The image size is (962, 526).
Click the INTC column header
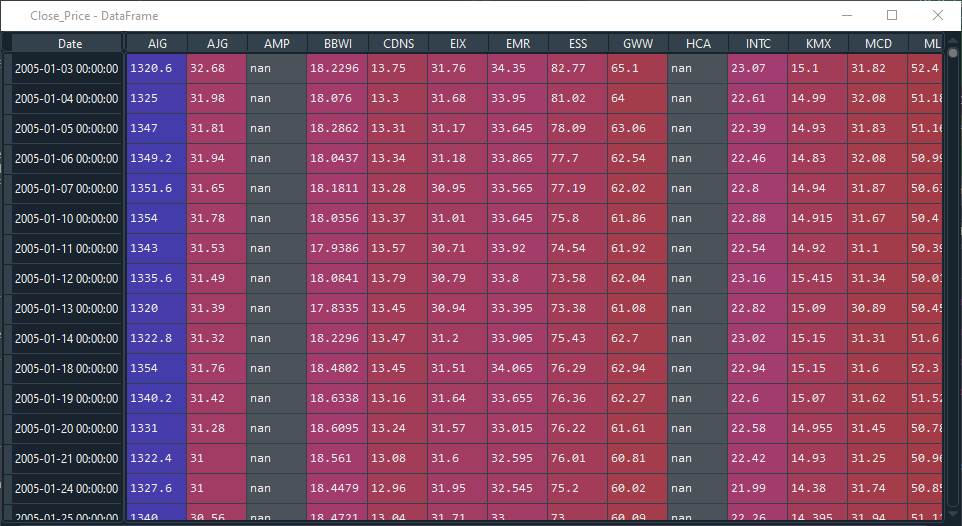click(x=758, y=44)
